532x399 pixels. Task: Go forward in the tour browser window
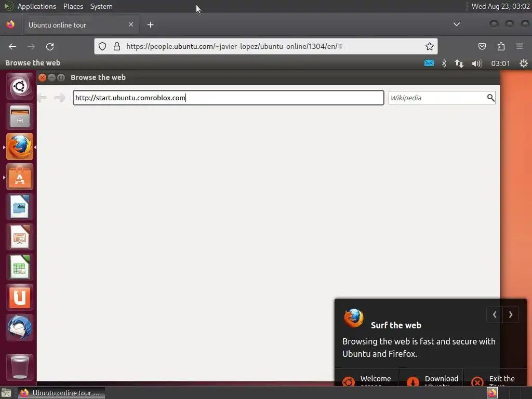pyautogui.click(x=60, y=98)
